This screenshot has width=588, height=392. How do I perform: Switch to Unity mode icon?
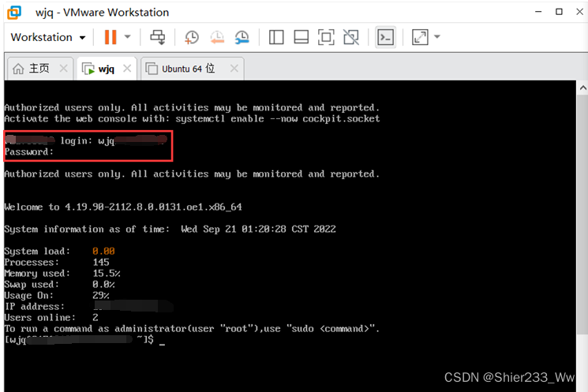(x=351, y=37)
